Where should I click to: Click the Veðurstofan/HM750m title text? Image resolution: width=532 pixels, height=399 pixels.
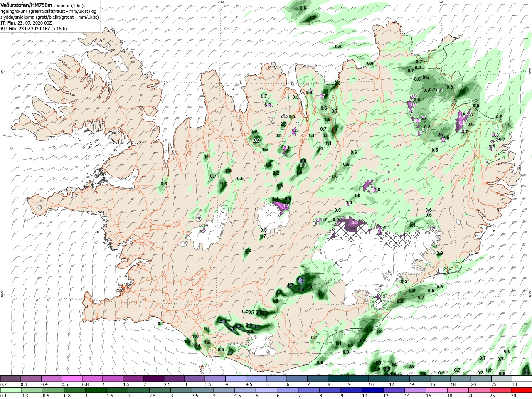(26, 5)
